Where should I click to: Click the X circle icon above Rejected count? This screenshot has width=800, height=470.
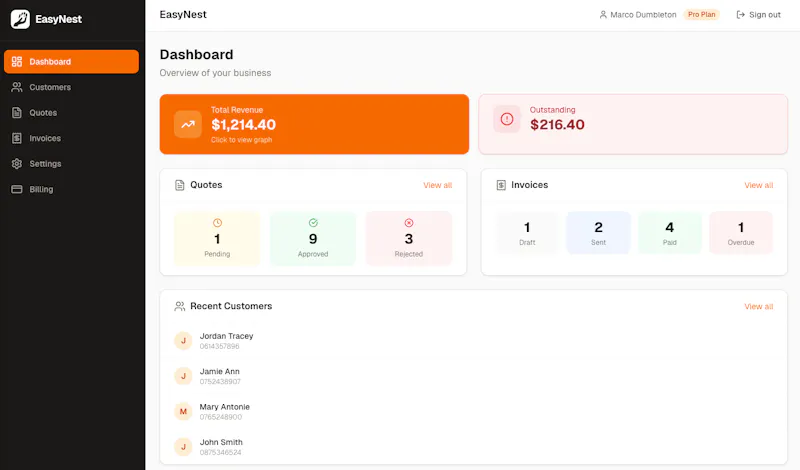click(409, 223)
